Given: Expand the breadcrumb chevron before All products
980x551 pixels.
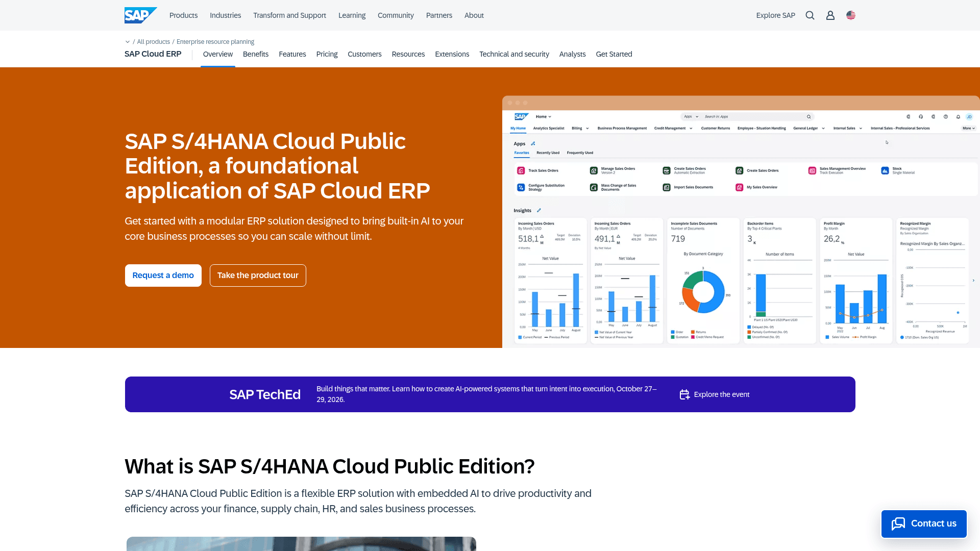Looking at the screenshot, I should 128,42.
